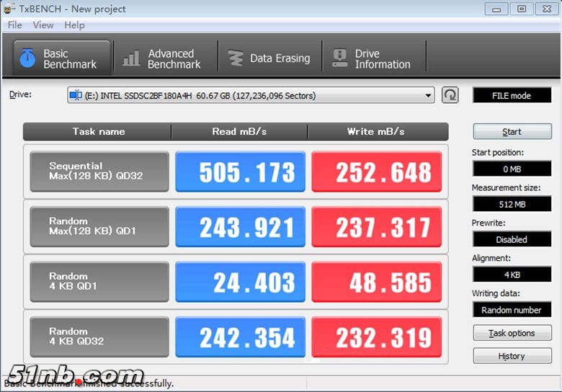
Task: Click the 48.585 write result
Action: click(376, 282)
